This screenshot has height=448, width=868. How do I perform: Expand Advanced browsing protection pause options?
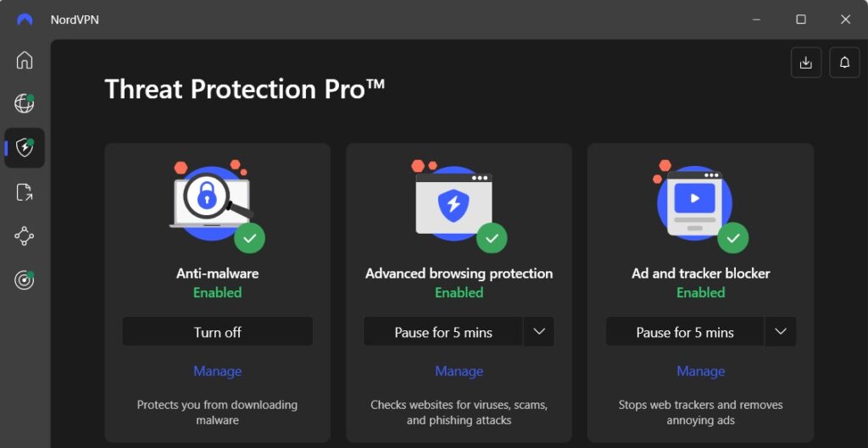tap(538, 332)
